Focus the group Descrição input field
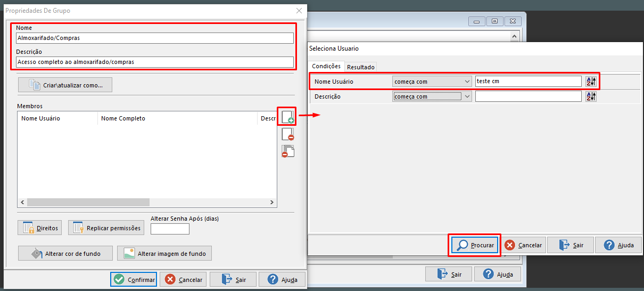 (x=155, y=62)
